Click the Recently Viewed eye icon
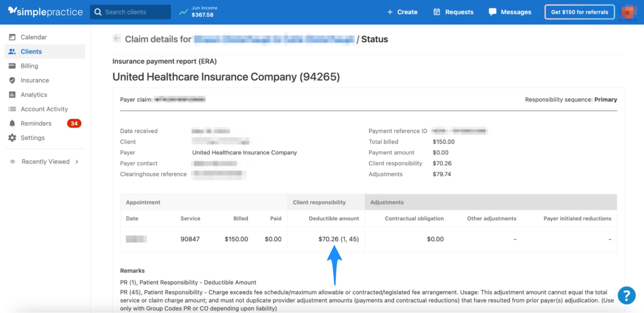 point(13,162)
